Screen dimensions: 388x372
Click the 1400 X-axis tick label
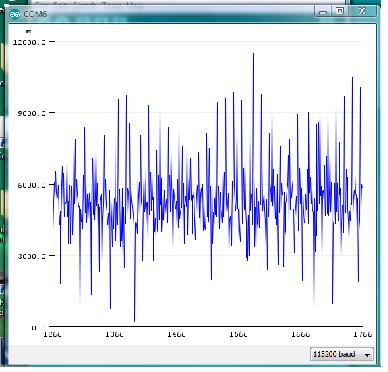(x=176, y=334)
